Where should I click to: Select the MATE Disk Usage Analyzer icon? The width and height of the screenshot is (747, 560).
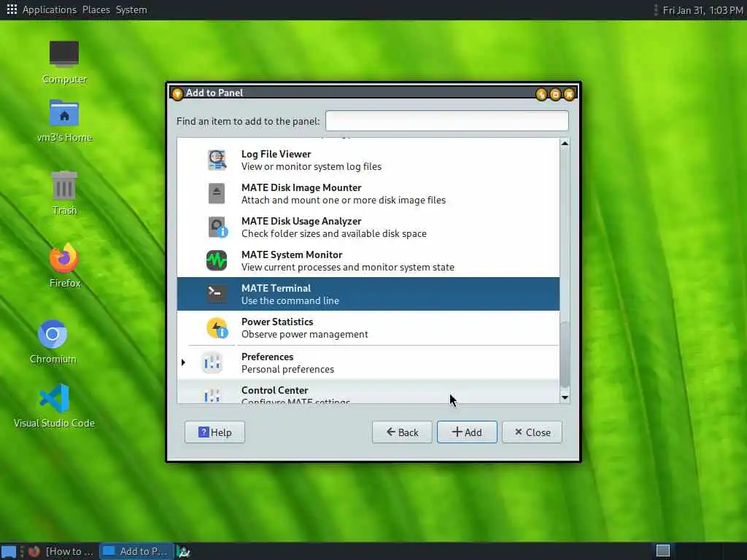(217, 227)
